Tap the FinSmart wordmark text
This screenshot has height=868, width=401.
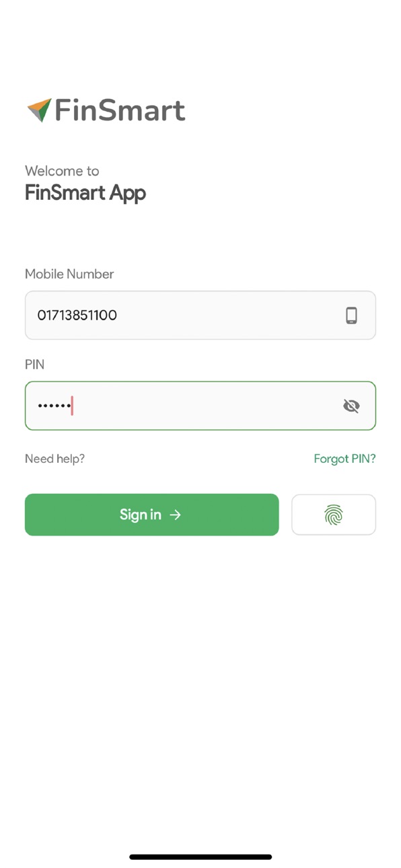point(120,110)
